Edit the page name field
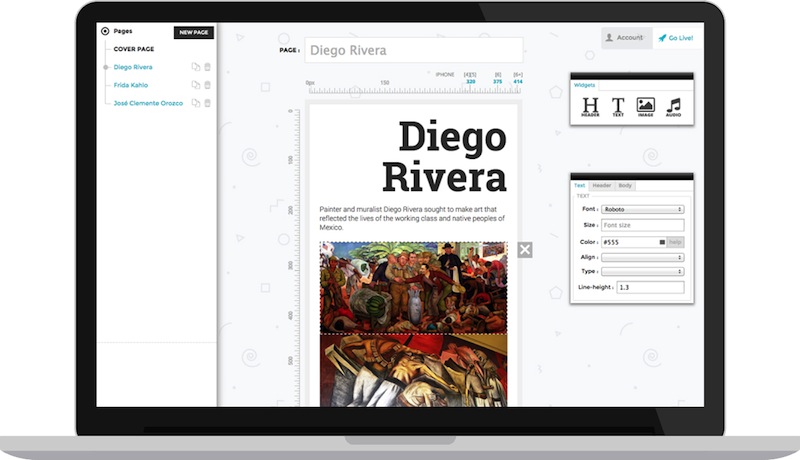 [x=414, y=50]
